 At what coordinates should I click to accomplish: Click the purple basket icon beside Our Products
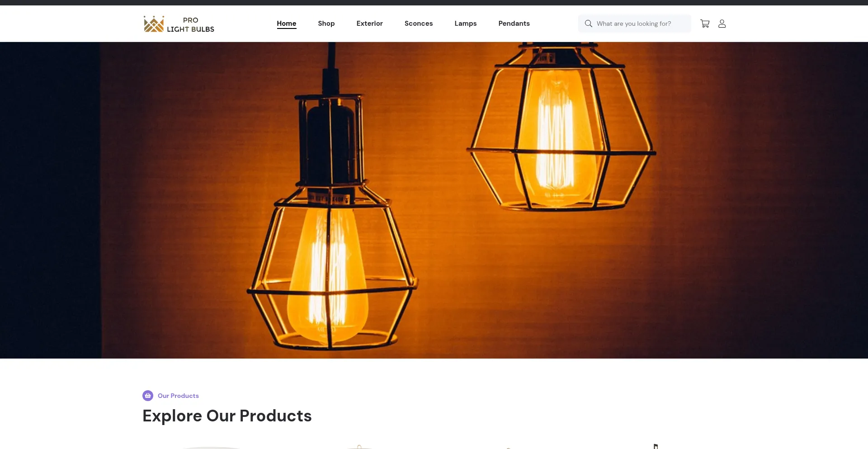tap(148, 396)
